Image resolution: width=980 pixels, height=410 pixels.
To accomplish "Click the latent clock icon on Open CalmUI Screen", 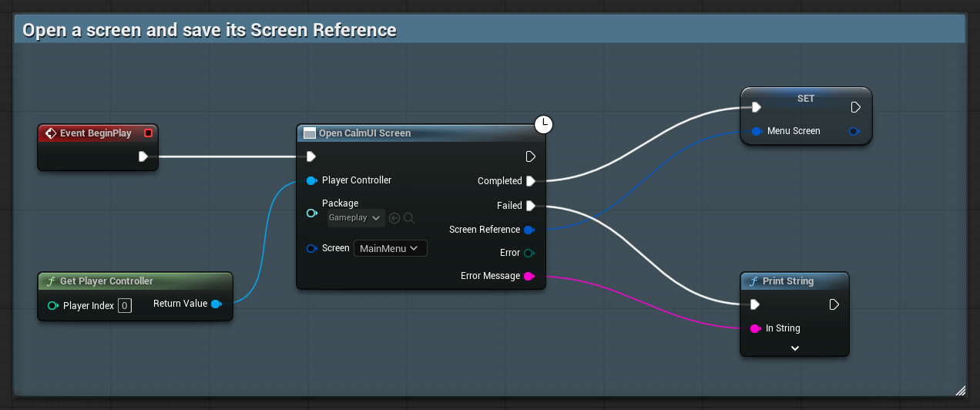I will 544,124.
